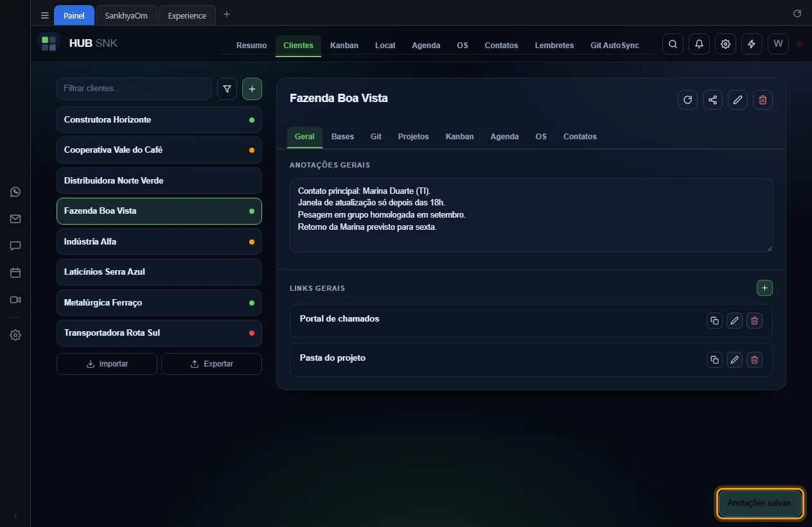Copy the Pasta do projeto link
812x527 pixels.
714,360
